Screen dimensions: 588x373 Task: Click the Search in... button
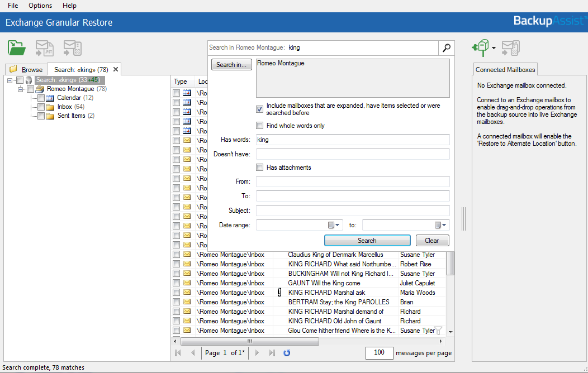click(231, 64)
